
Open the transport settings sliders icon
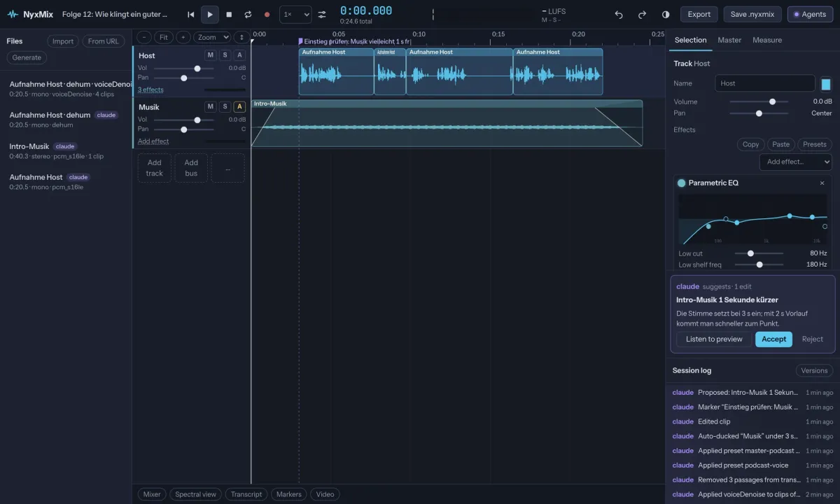322,14
